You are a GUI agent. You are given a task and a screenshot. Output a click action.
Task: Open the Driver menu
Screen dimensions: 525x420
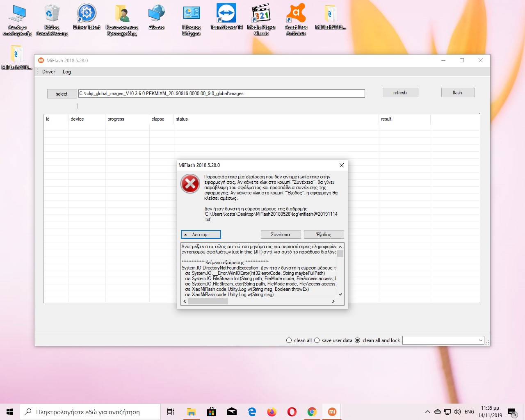(48, 72)
